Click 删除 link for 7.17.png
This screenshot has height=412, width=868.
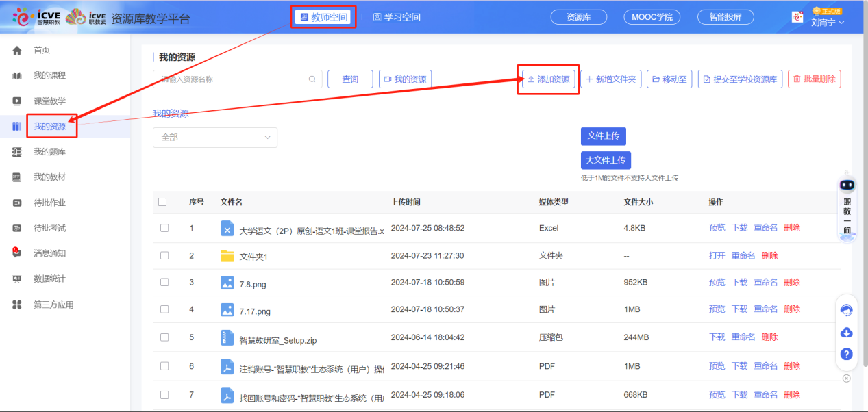pos(791,309)
